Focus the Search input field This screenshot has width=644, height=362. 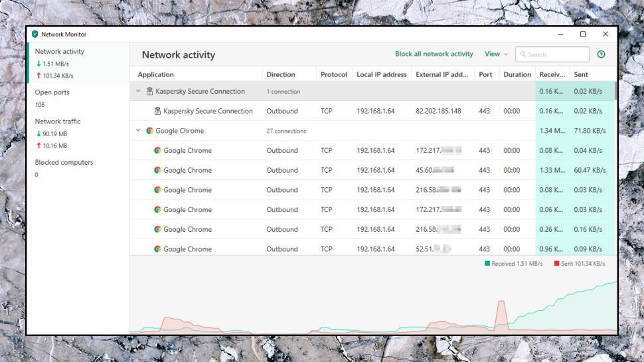(x=552, y=54)
